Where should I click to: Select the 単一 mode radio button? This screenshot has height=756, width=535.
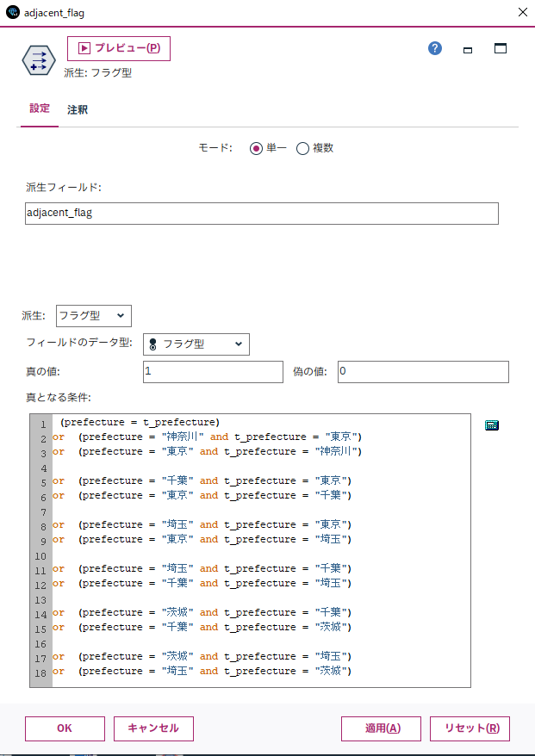coord(256,148)
